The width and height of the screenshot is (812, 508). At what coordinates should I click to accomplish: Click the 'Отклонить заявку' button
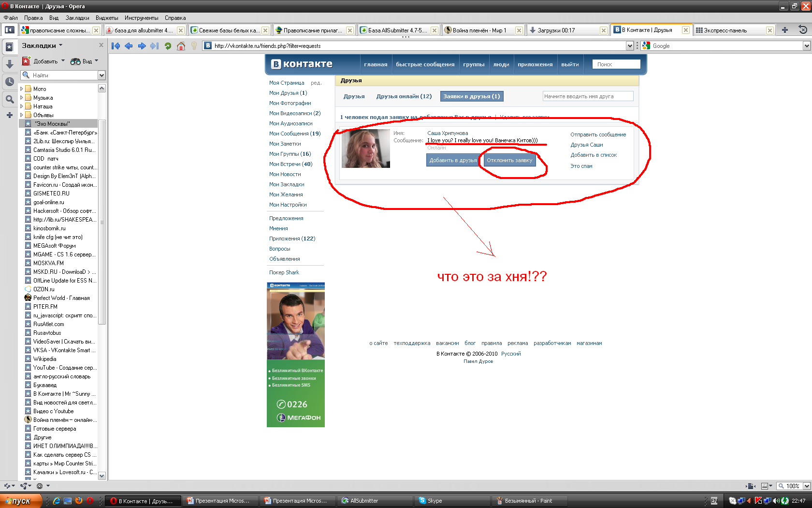[x=509, y=160]
